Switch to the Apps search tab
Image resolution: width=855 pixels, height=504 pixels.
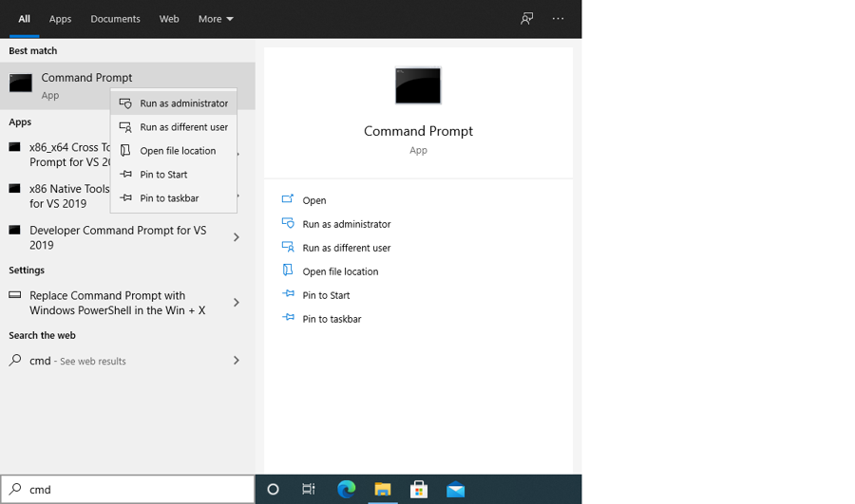[x=60, y=19]
